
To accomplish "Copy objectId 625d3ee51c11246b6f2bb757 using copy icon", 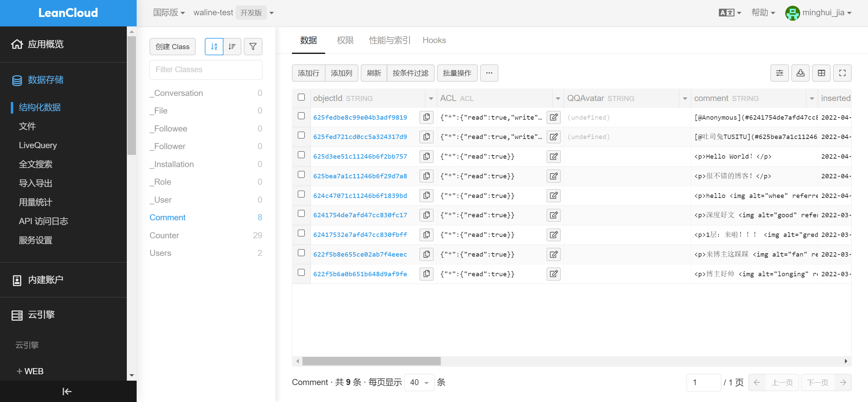I will click(426, 156).
